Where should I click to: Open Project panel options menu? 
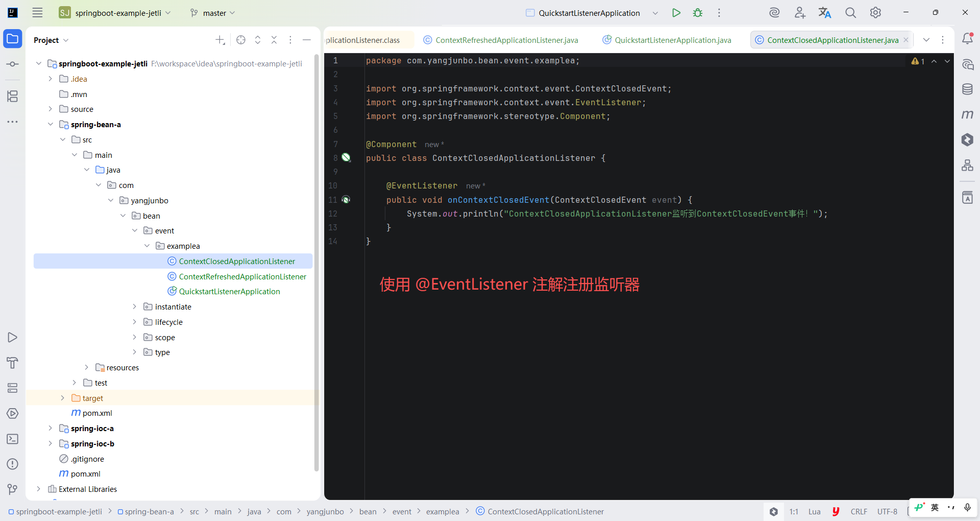(290, 40)
